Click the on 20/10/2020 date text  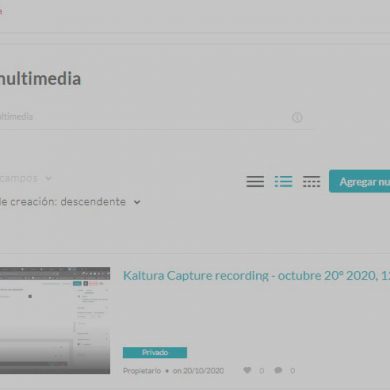tap(198, 371)
